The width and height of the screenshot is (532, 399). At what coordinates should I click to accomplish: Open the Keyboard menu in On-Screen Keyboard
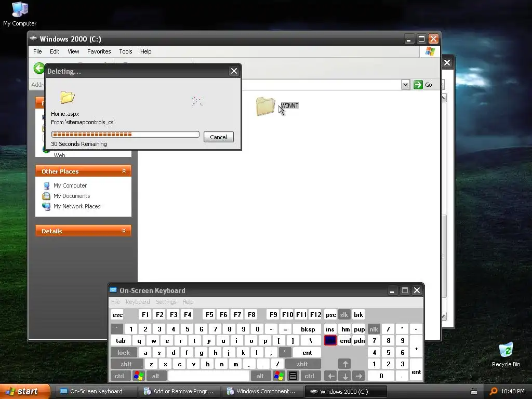(x=137, y=302)
